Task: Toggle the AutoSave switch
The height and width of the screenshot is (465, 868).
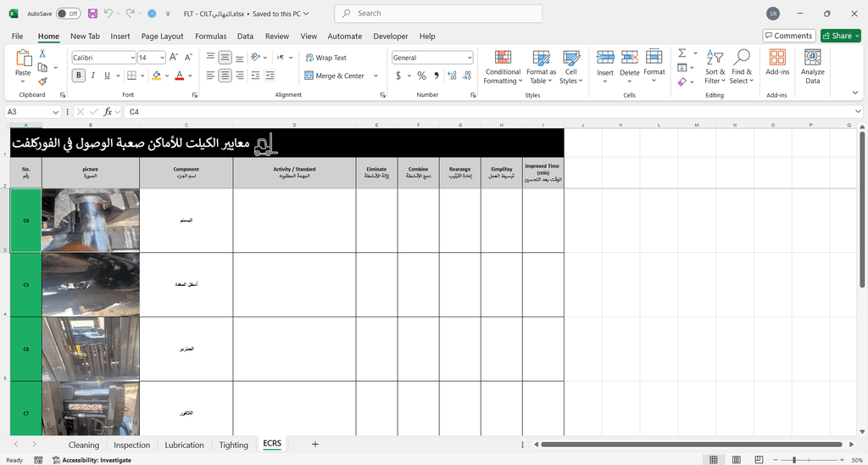Action: click(x=68, y=14)
